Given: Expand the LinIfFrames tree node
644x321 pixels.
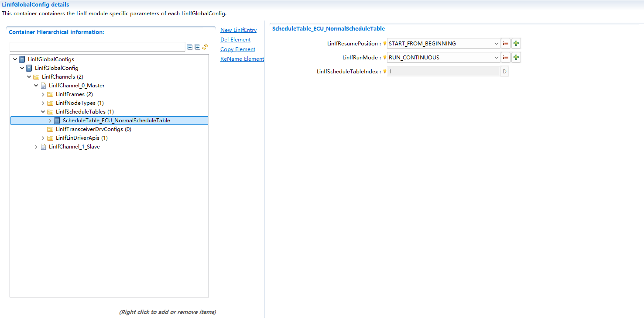Looking at the screenshot, I should [x=43, y=94].
